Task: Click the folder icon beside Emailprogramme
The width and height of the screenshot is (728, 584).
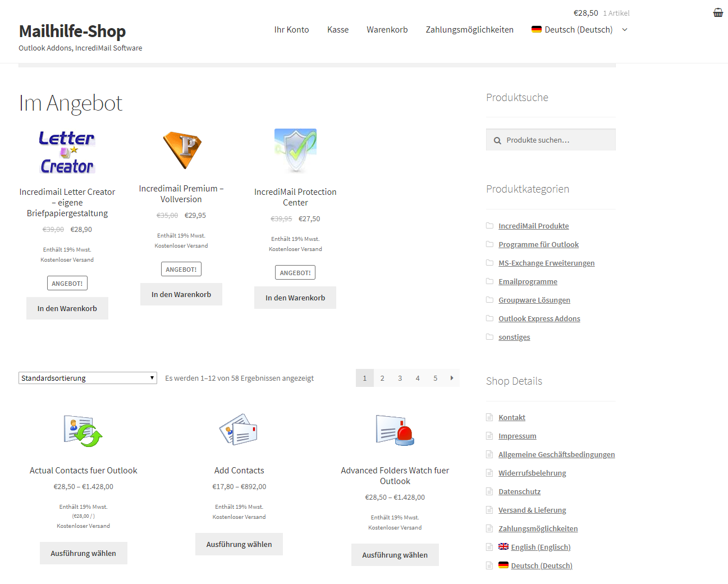Action: (489, 281)
